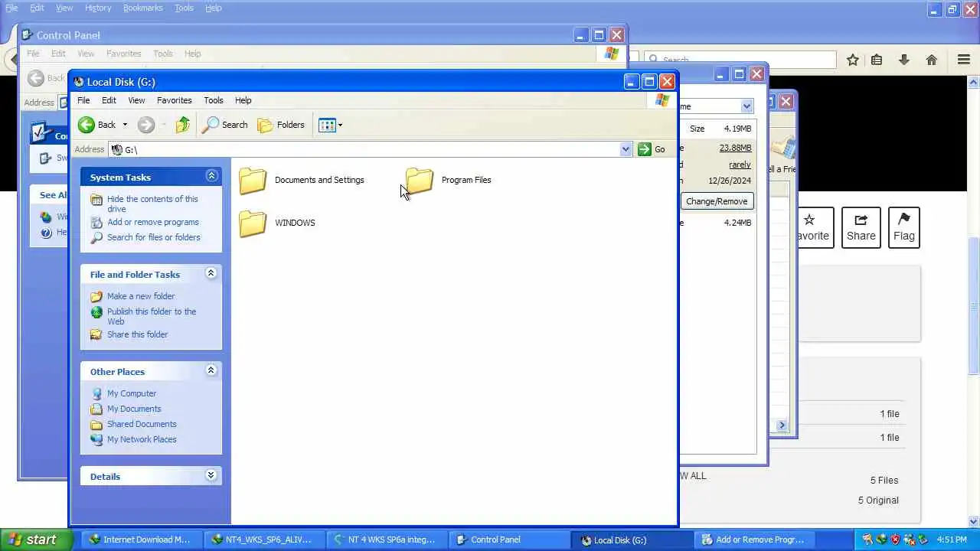Toggle the Folders pane button
Image resolution: width=980 pixels, height=551 pixels.
(x=281, y=125)
